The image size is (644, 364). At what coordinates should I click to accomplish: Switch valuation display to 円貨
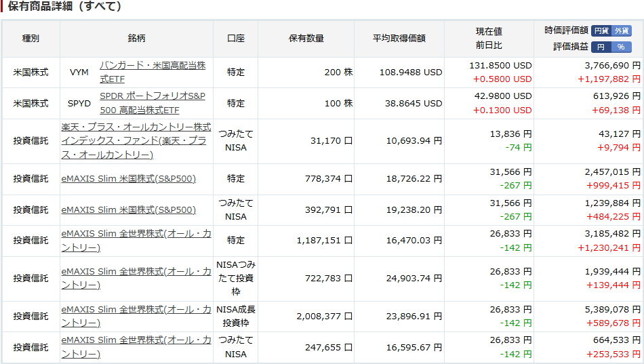click(x=601, y=31)
